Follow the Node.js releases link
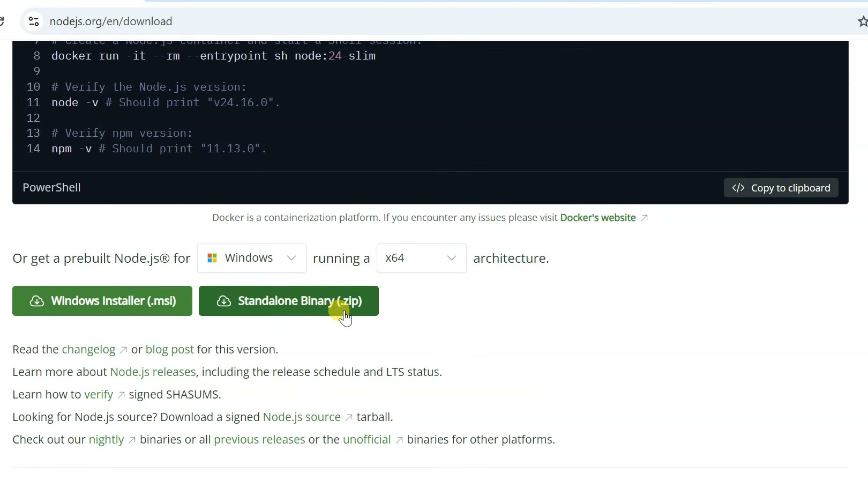Screen dimensions: 868x480 [153, 372]
